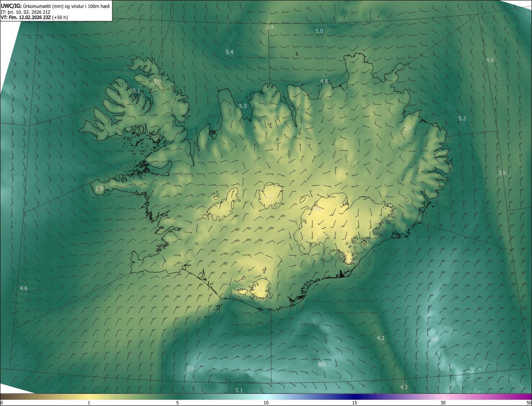Click the 2.8 value on the western peninsula
532x406 pixels.
click(99, 189)
